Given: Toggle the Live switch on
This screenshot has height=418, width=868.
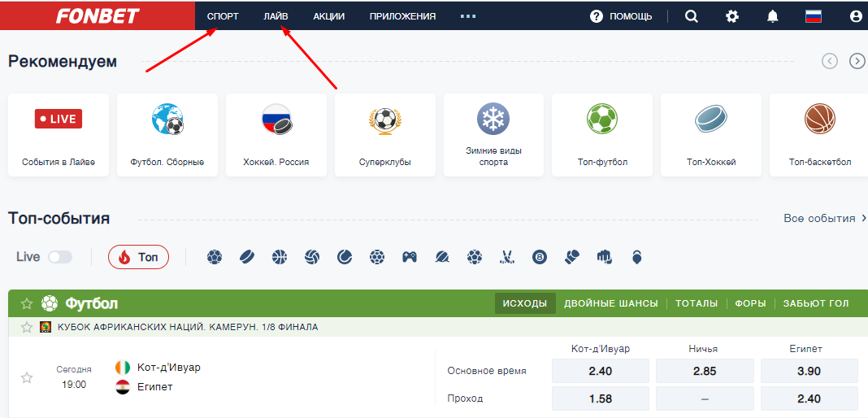Looking at the screenshot, I should point(60,257).
